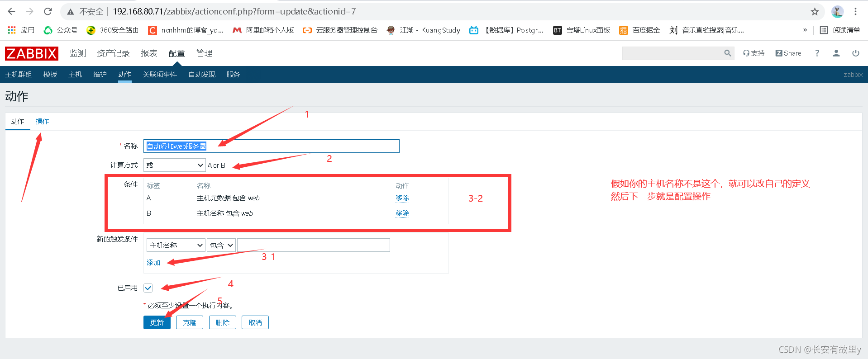Open 音乐直链搜索 bookmark
Screen dimensions: 868x359
tap(707, 30)
